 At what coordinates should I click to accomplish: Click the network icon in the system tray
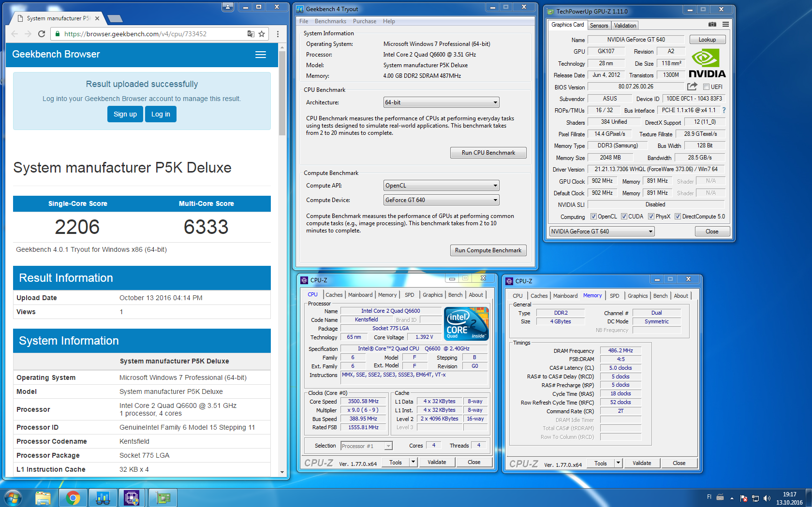(755, 498)
